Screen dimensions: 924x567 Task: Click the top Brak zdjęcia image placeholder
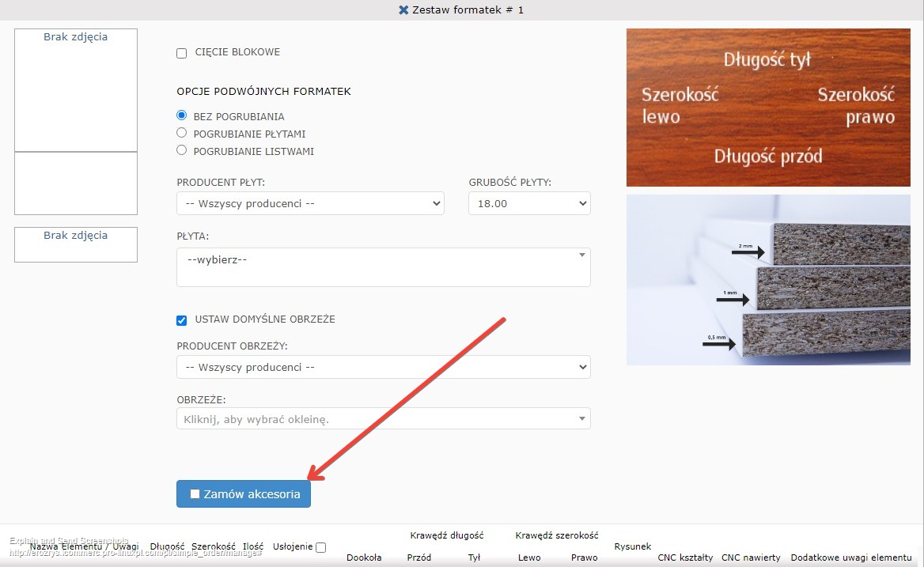pos(76,89)
